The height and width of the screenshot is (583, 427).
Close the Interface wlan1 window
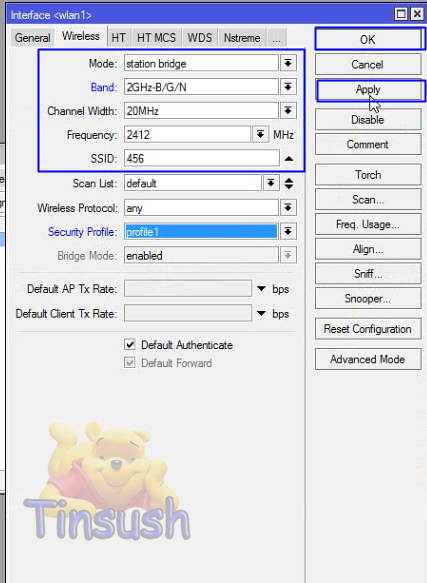[x=417, y=14]
